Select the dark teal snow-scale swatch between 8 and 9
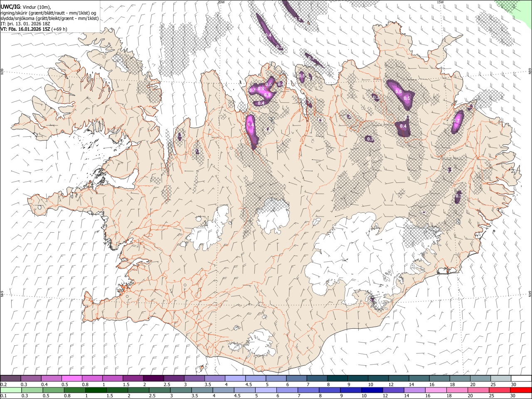Image resolution: width=532 pixels, height=399 pixels. 337,378
